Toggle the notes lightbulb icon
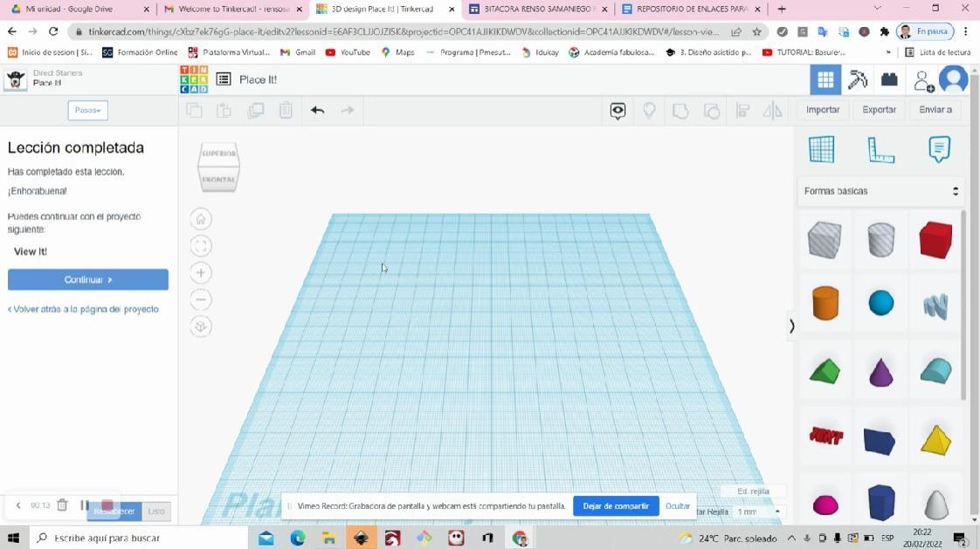The width and height of the screenshot is (980, 549). pyautogui.click(x=649, y=111)
